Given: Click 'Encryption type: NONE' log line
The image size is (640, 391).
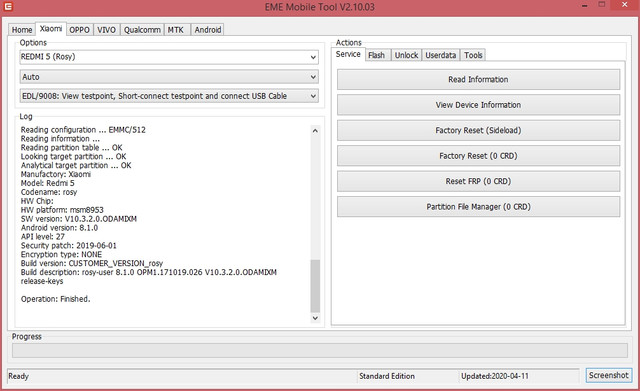Looking at the screenshot, I should click(61, 254).
